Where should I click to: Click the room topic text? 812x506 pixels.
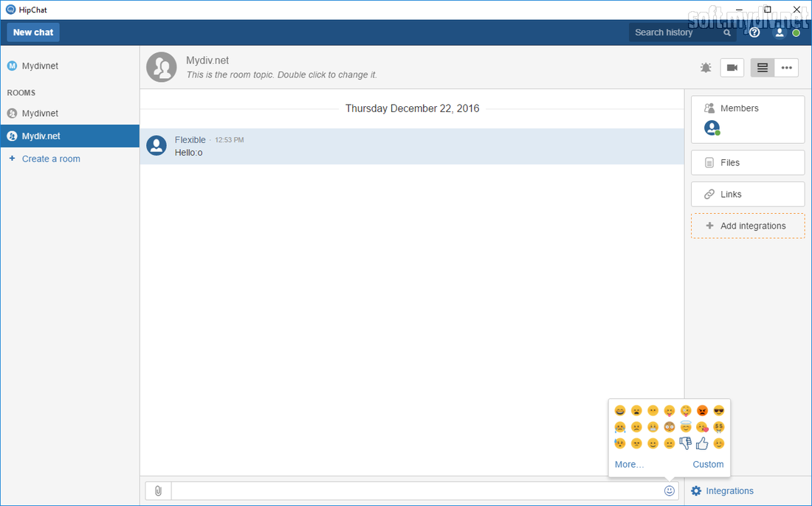tap(282, 74)
